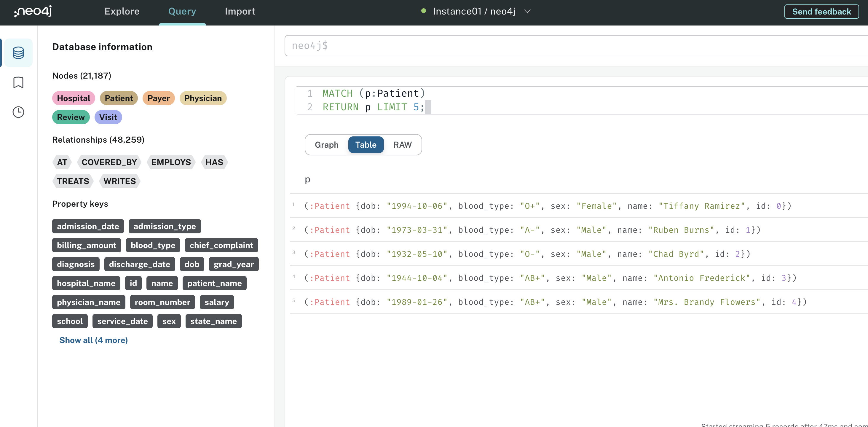The width and height of the screenshot is (868, 427).
Task: Switch results to RAW view
Action: point(403,145)
